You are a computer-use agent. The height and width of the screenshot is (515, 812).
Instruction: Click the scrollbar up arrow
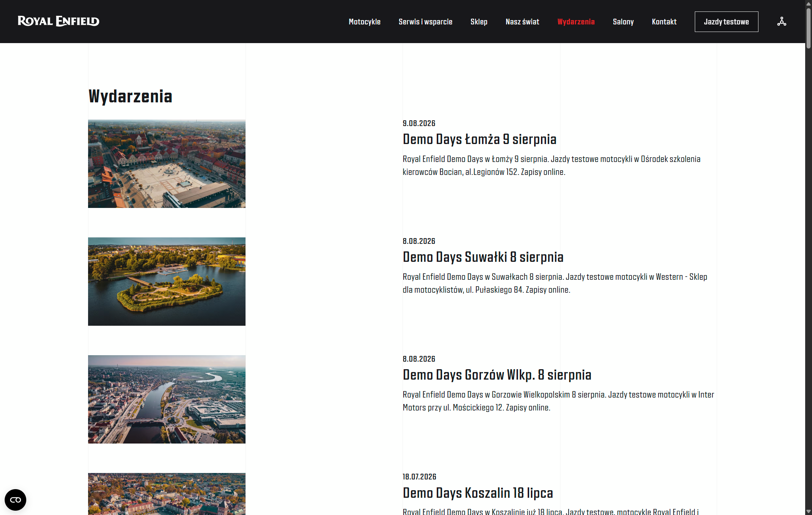click(808, 3)
